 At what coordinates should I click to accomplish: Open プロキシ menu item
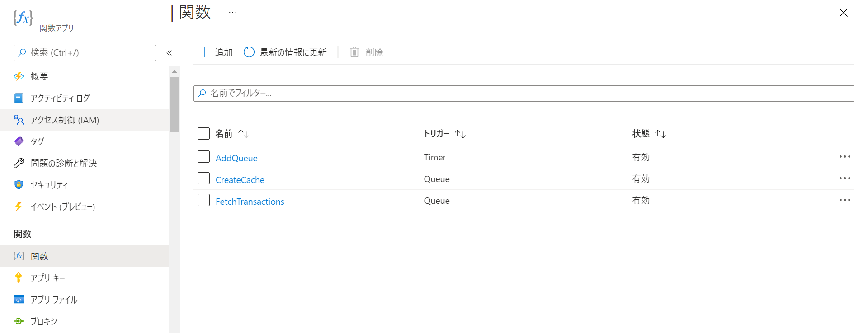coord(84,321)
